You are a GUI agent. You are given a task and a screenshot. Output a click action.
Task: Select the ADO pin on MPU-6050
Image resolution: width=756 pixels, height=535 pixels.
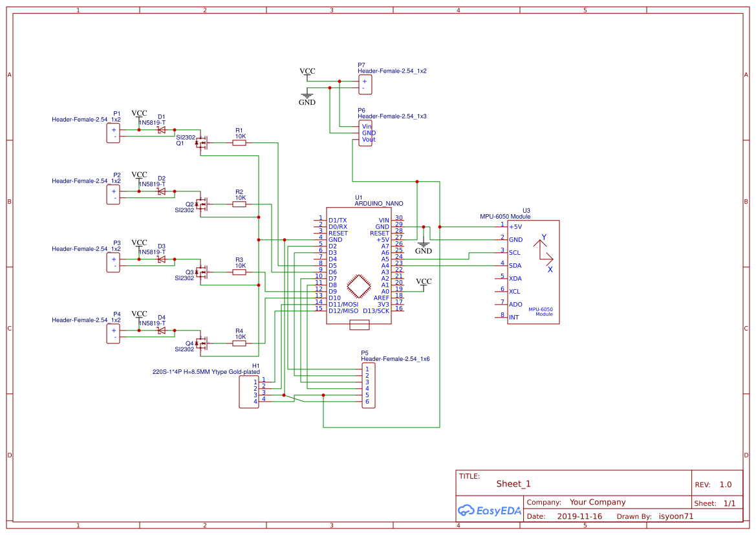pos(515,305)
